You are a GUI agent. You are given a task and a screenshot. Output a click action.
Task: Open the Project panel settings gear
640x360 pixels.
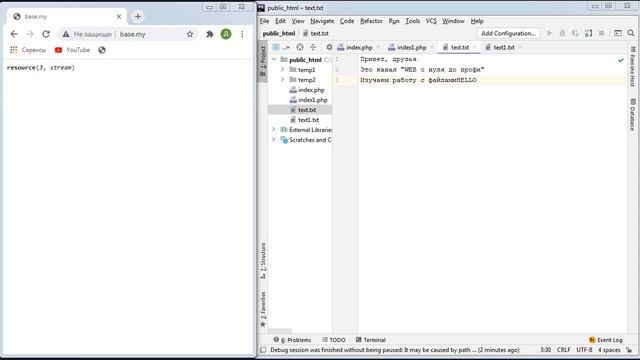(x=329, y=47)
